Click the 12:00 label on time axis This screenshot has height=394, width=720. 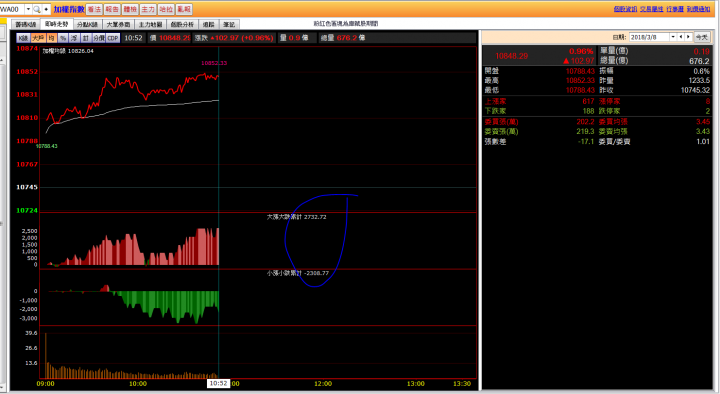(x=323, y=383)
